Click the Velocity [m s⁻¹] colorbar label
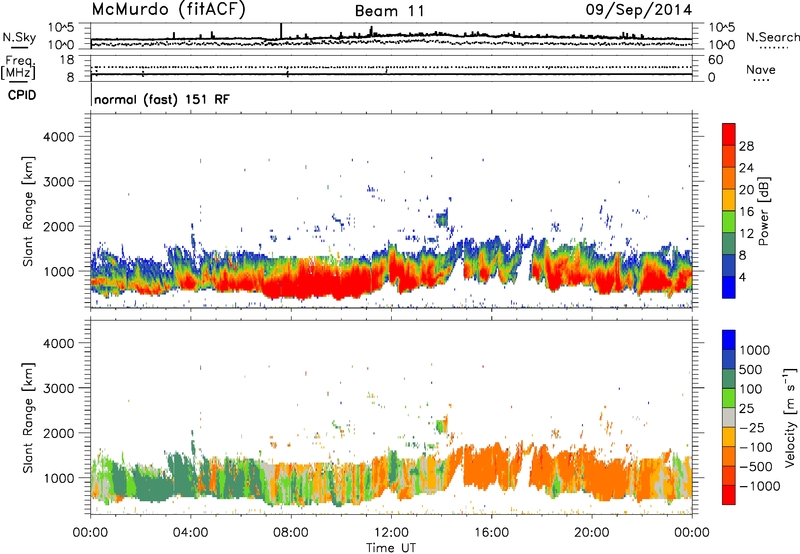This screenshot has height=554, width=800. click(x=790, y=418)
